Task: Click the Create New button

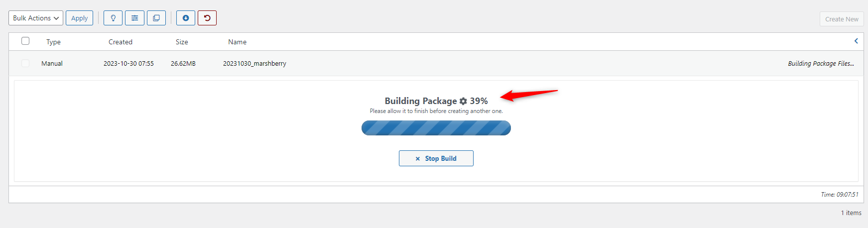Action: pyautogui.click(x=842, y=19)
